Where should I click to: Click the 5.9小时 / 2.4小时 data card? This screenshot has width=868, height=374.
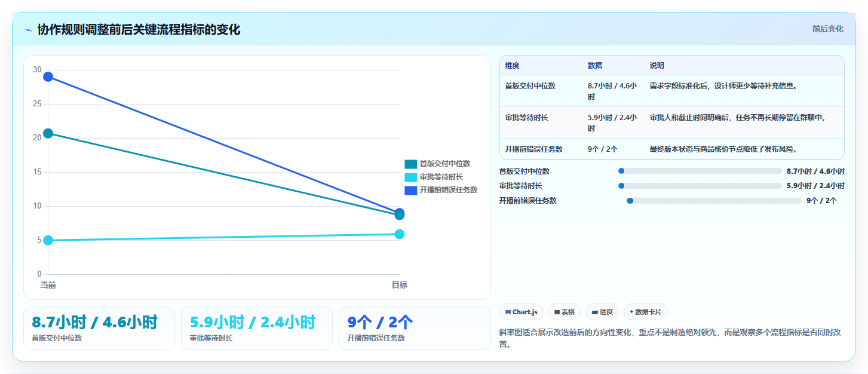click(257, 328)
